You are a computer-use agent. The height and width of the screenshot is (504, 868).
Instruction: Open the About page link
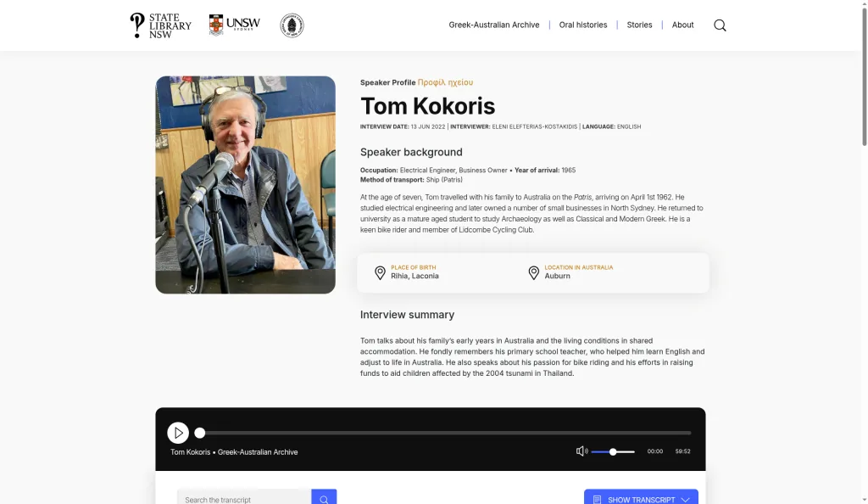682,25
